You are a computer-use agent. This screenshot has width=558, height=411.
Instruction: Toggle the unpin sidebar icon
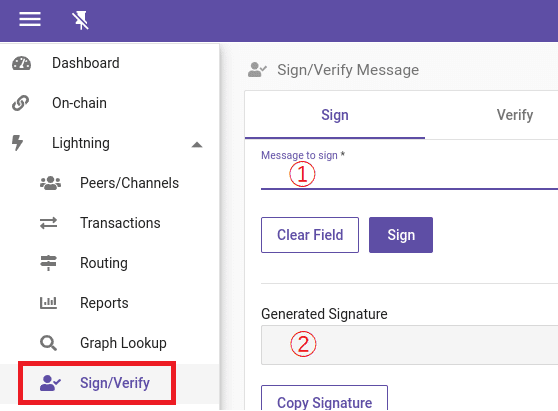click(80, 20)
